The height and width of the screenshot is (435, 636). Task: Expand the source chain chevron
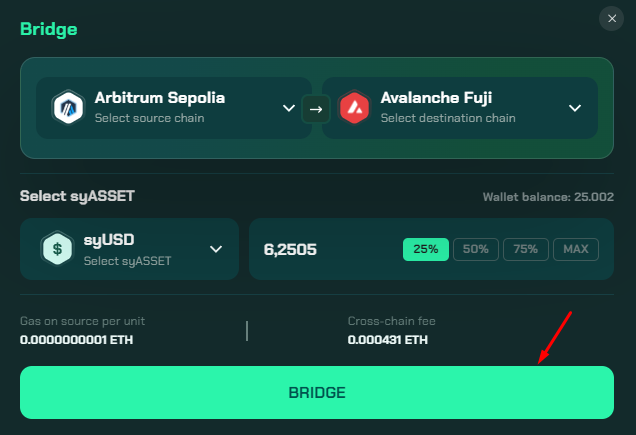click(x=289, y=108)
